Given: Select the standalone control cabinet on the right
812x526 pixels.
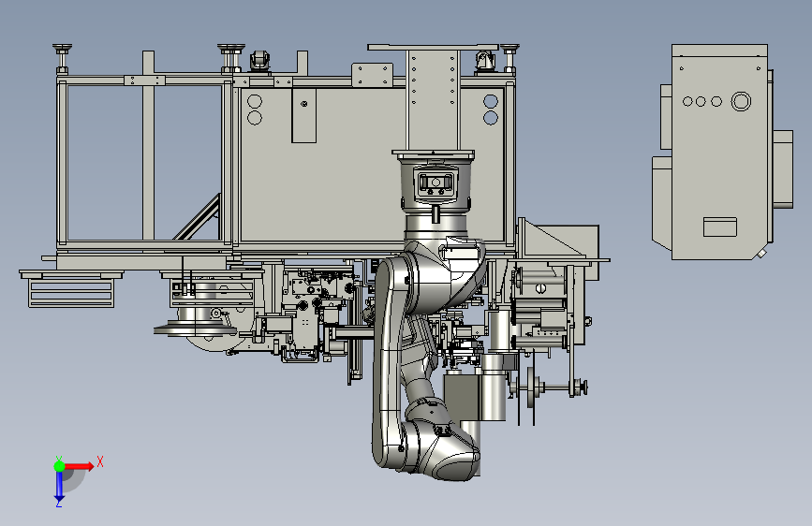Looking at the screenshot, I should click(722, 152).
